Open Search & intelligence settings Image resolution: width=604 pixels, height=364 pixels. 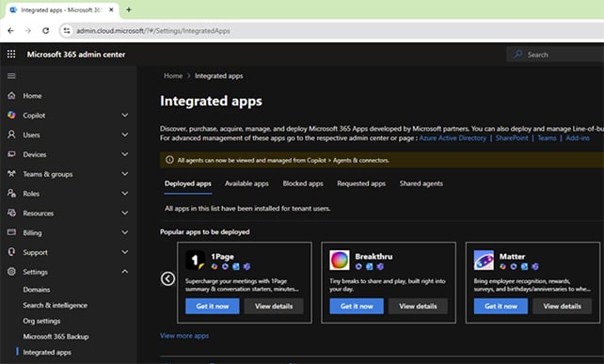point(56,306)
